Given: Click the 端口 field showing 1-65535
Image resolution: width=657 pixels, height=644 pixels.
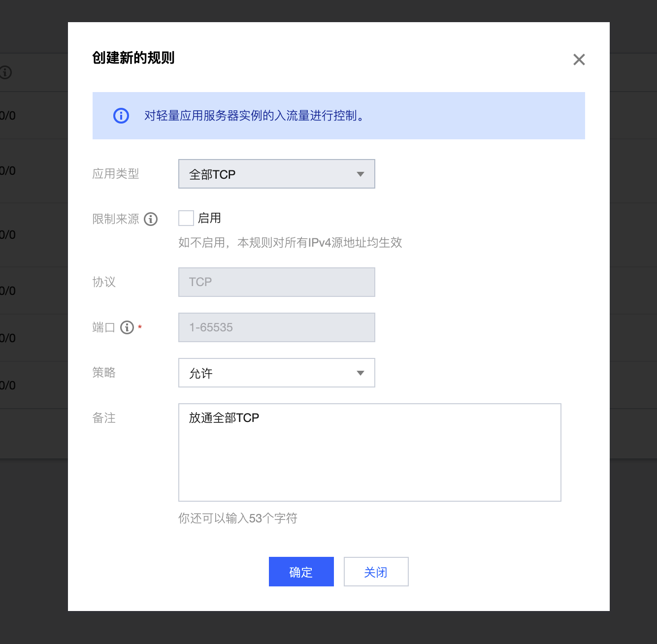Looking at the screenshot, I should (277, 327).
